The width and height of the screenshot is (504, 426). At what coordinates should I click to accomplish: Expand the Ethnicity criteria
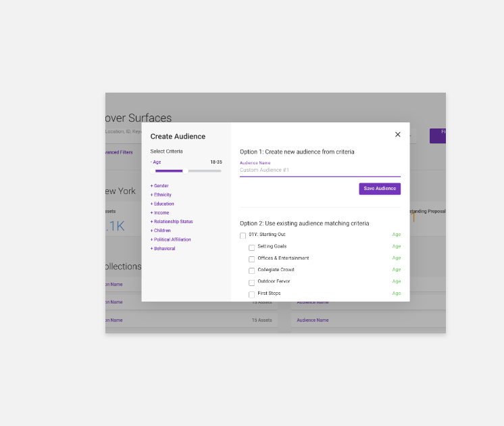(x=161, y=195)
